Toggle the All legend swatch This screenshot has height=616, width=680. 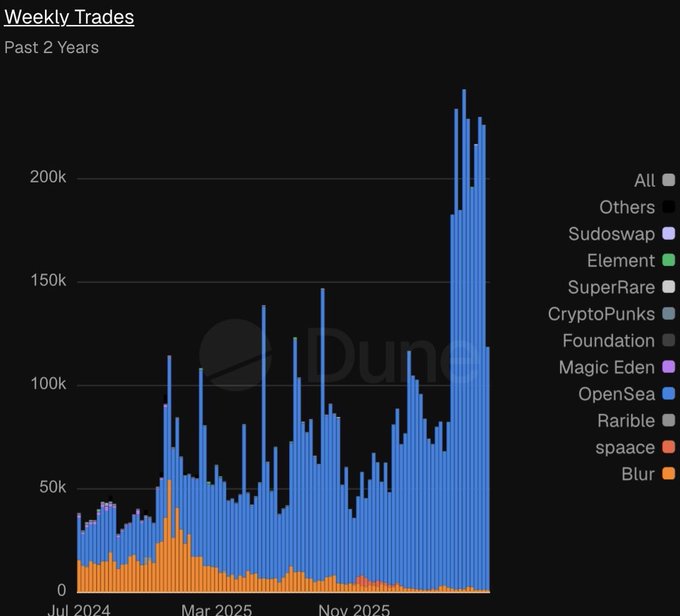[669, 180]
